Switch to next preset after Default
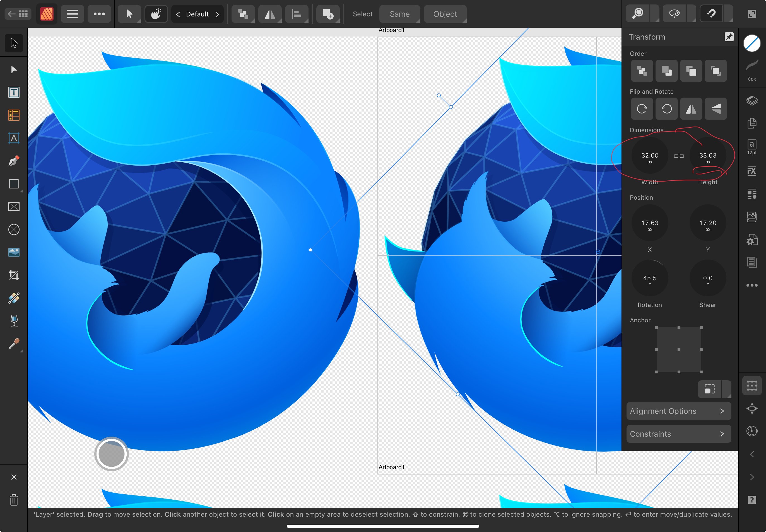Screen dimensions: 766x532 217,14
